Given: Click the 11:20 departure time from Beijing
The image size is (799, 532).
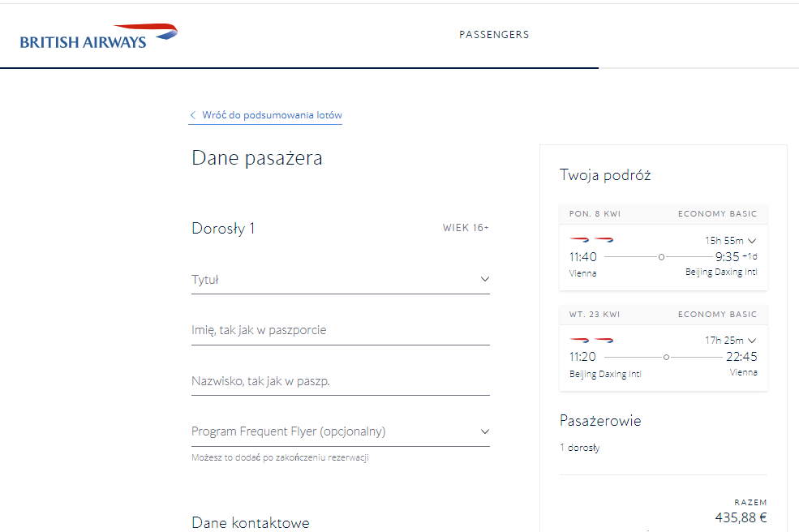Looking at the screenshot, I should click(582, 357).
